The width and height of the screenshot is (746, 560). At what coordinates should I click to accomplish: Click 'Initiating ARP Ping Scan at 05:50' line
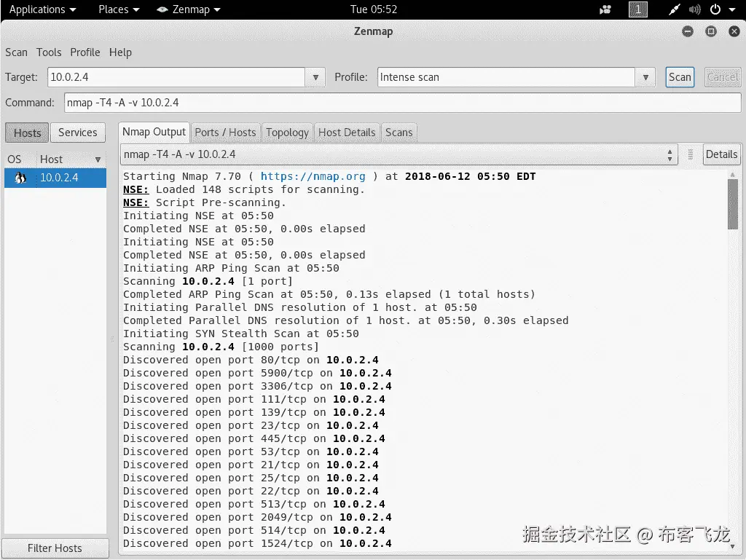pos(231,268)
